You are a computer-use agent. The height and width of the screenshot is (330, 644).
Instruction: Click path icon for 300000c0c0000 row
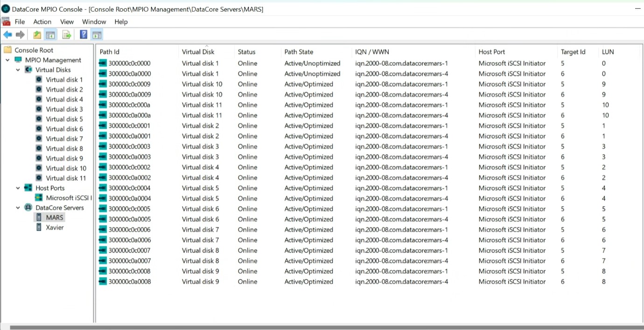(103, 63)
